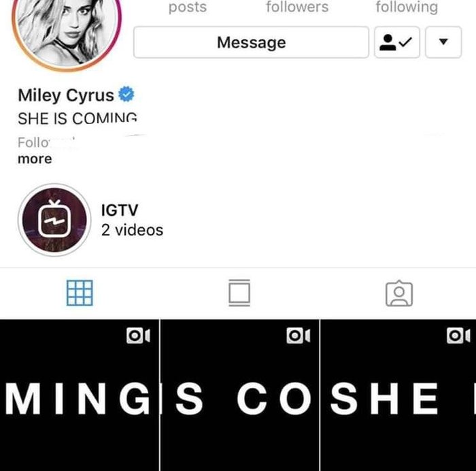Click video camera icon on first post

pos(138,336)
